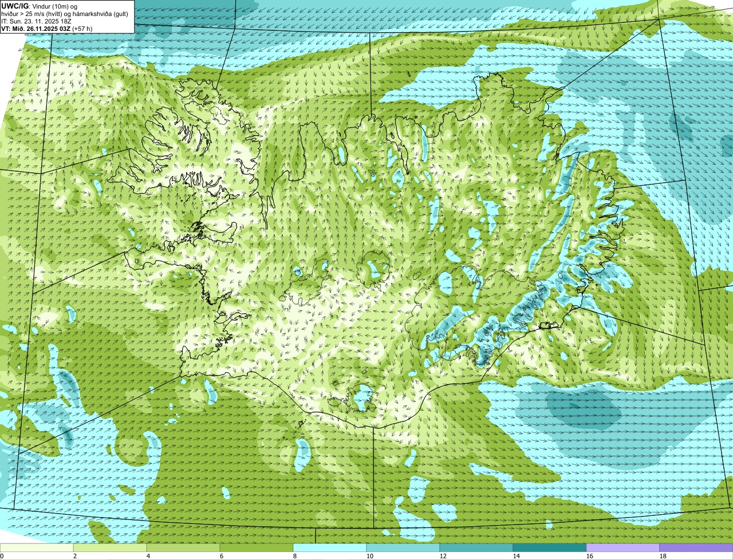Click the purple above-18 m/s legend swatch
This screenshot has width=733, height=560.
point(696,548)
